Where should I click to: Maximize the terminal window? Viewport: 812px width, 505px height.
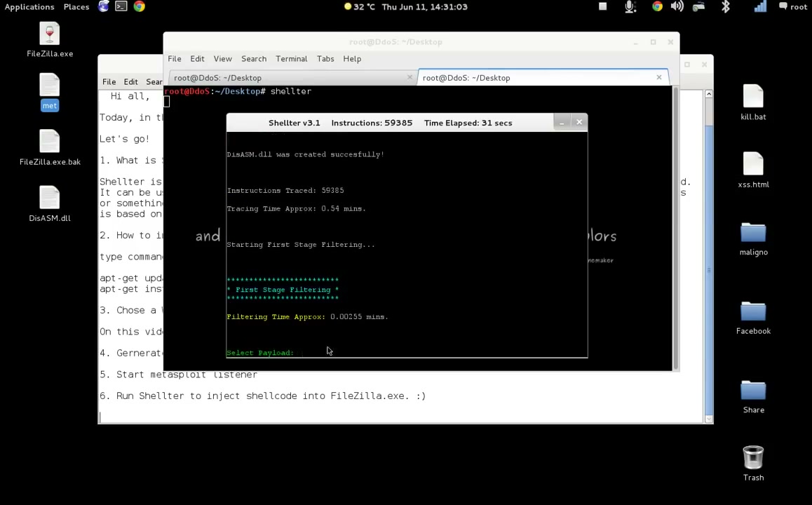coord(653,42)
